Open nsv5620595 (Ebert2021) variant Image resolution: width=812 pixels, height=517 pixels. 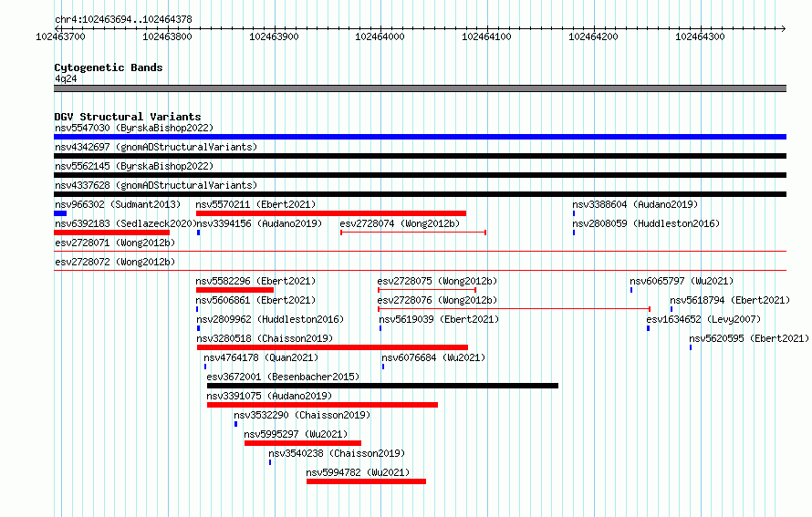pos(749,338)
